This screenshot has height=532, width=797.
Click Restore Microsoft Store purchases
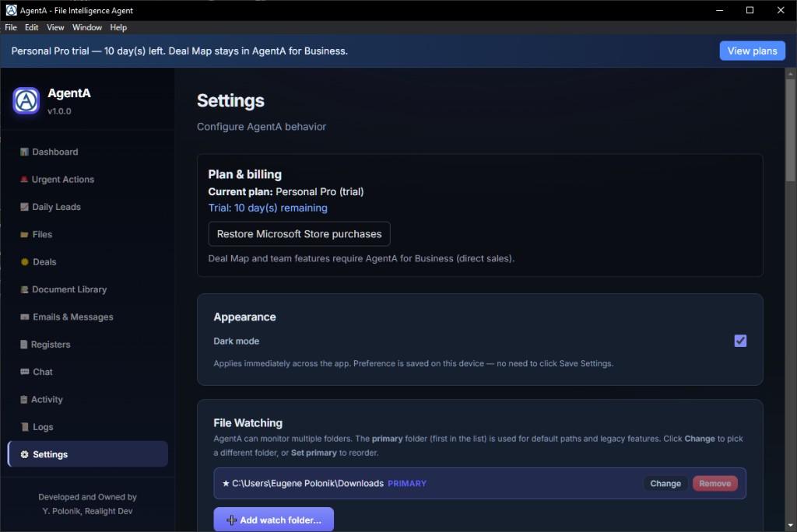click(299, 234)
